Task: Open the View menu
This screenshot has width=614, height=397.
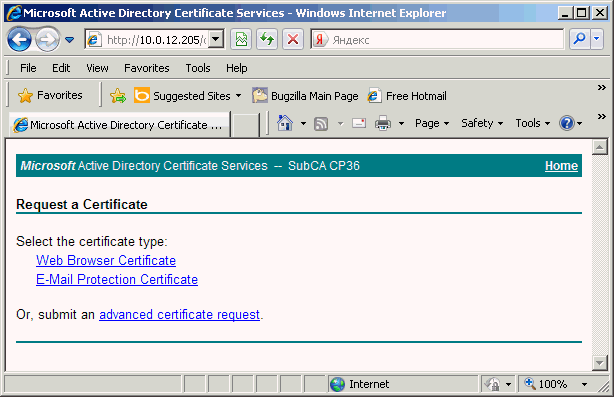Action: pos(97,68)
